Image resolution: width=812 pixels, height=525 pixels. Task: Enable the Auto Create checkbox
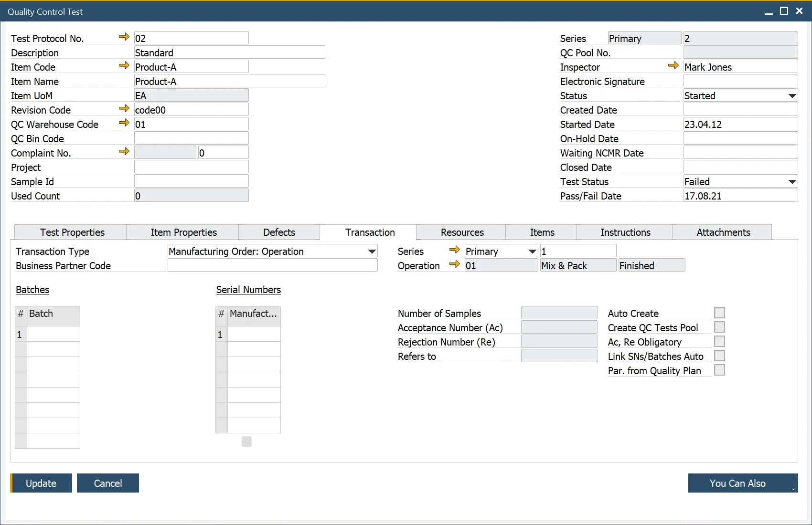720,313
